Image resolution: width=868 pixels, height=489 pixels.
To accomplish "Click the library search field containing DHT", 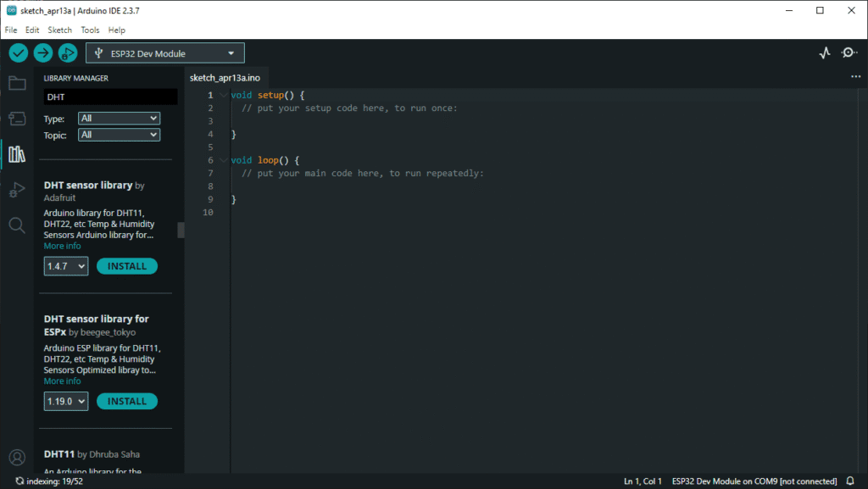I will point(110,97).
